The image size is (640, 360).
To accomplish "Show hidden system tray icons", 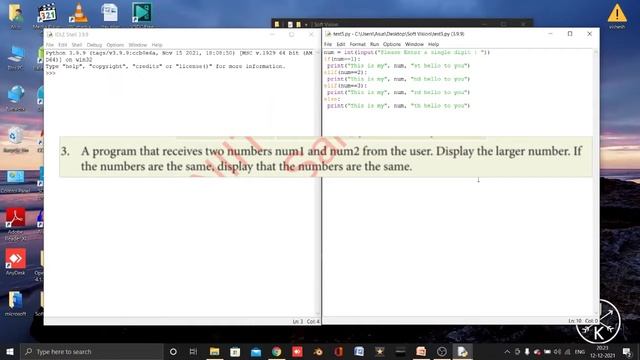I will [507, 351].
